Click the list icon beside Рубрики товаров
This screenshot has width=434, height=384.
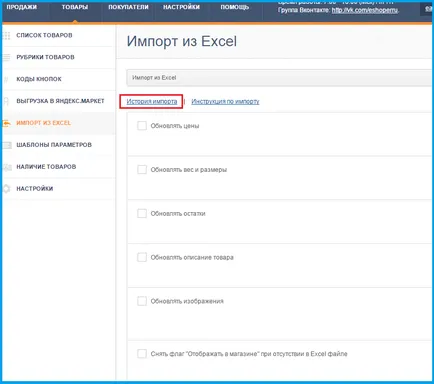[6, 57]
